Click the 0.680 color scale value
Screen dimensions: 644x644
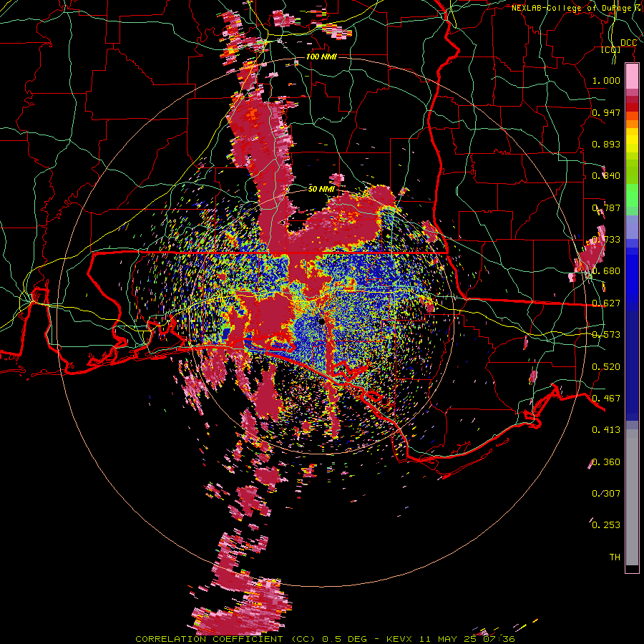[606, 271]
